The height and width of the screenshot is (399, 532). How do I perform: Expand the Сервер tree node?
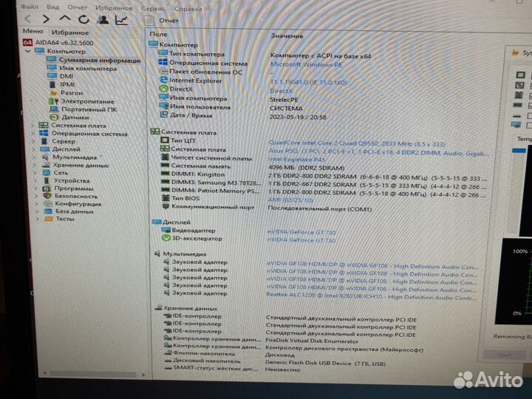34,141
